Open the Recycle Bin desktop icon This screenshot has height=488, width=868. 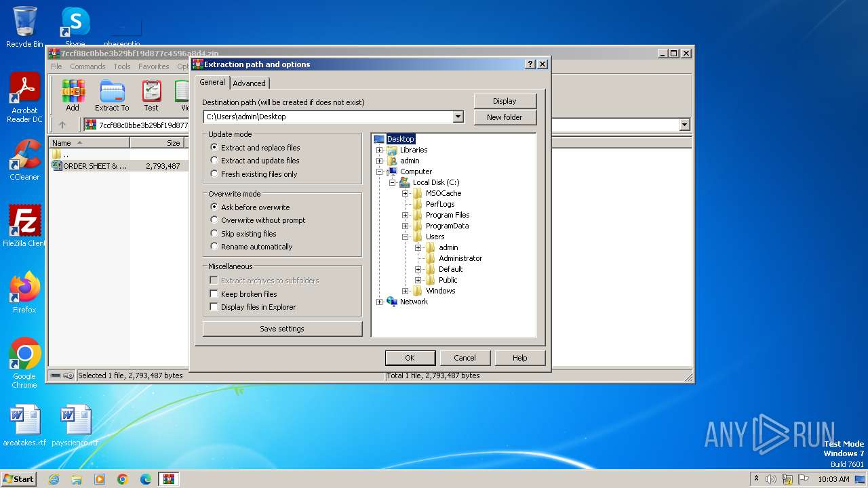pos(24,27)
